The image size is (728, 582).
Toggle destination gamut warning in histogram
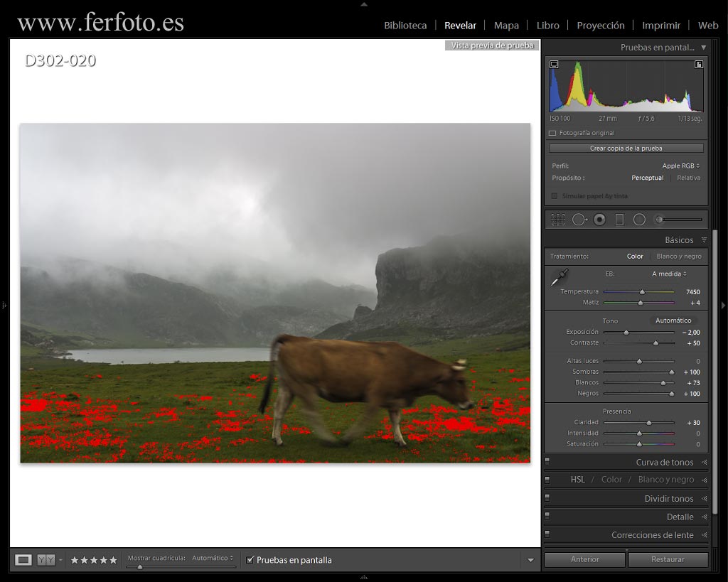pos(698,65)
